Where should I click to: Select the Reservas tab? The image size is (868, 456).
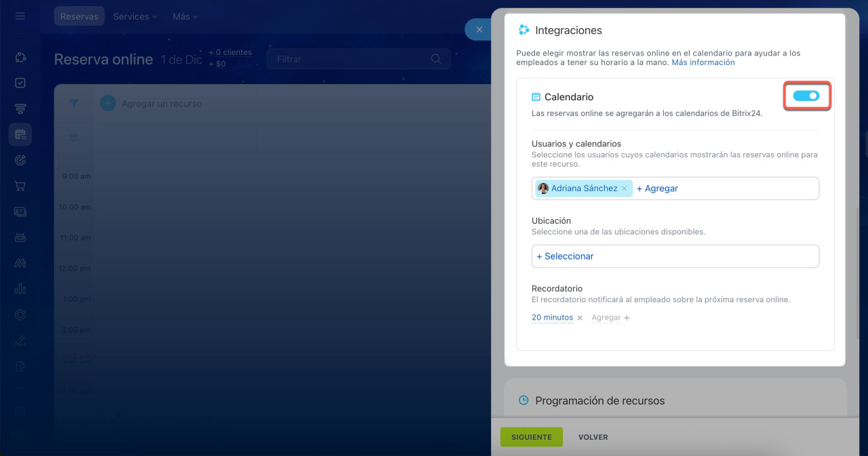point(79,16)
